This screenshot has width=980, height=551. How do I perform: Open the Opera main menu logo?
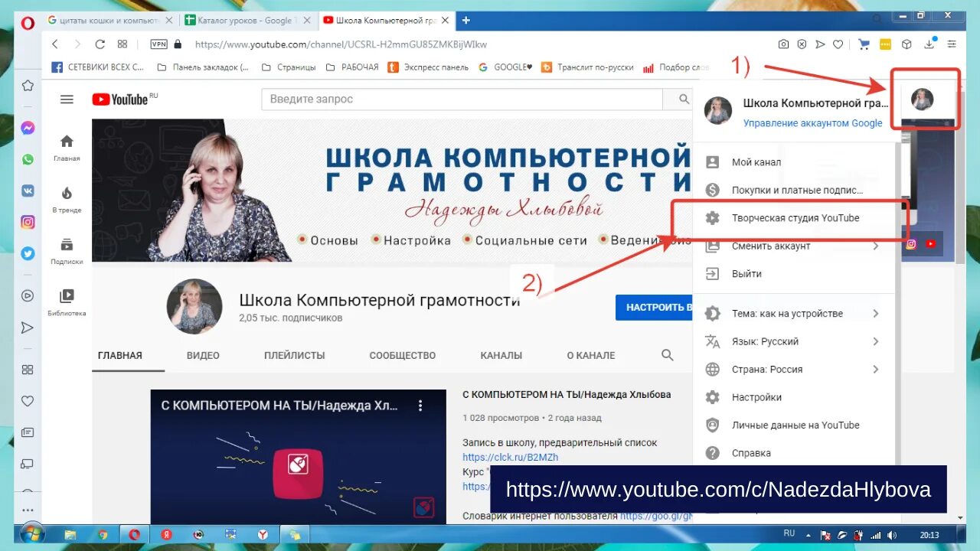tap(28, 22)
